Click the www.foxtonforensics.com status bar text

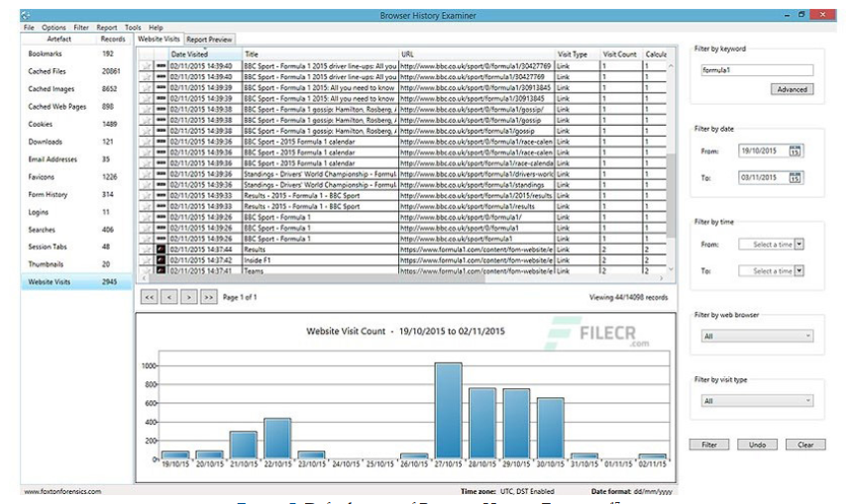(63, 491)
